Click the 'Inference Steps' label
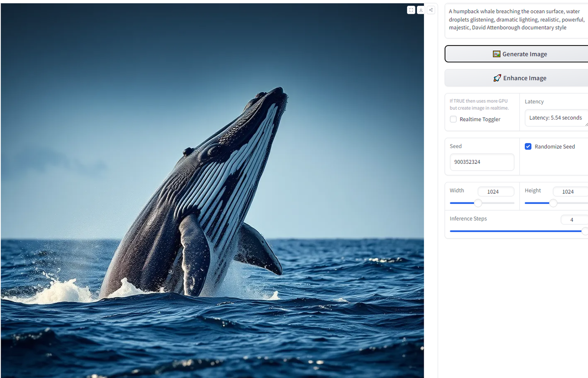Viewport: 588px width, 378px height. (468, 219)
